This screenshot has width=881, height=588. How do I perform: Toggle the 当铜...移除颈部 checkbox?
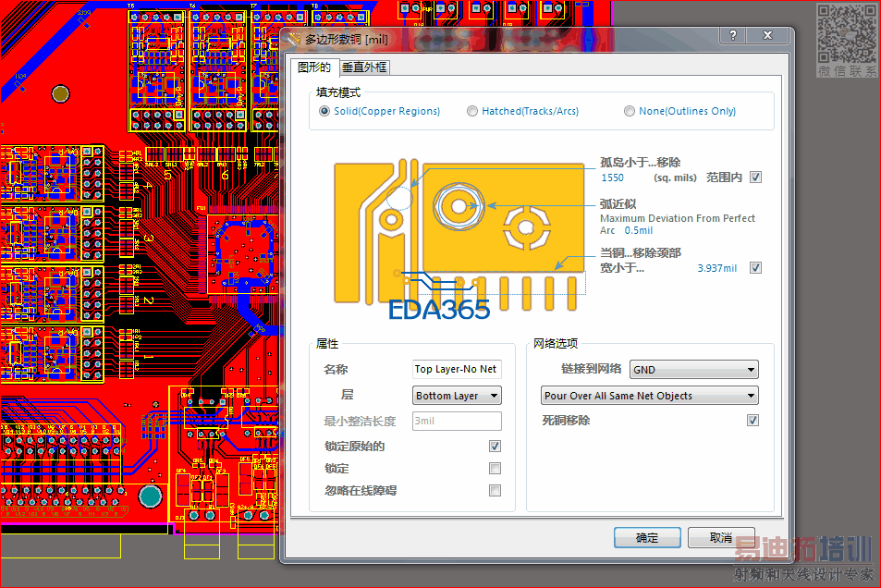click(755, 268)
